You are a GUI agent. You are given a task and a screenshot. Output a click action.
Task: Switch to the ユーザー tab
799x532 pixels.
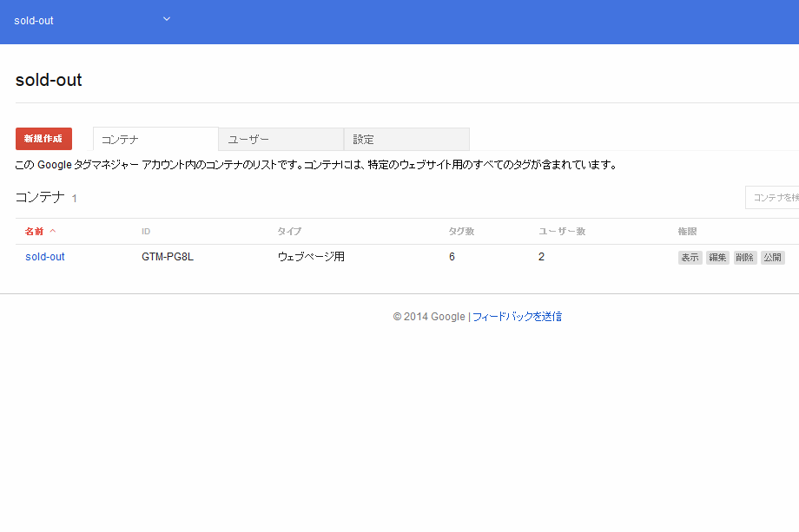pyautogui.click(x=281, y=140)
